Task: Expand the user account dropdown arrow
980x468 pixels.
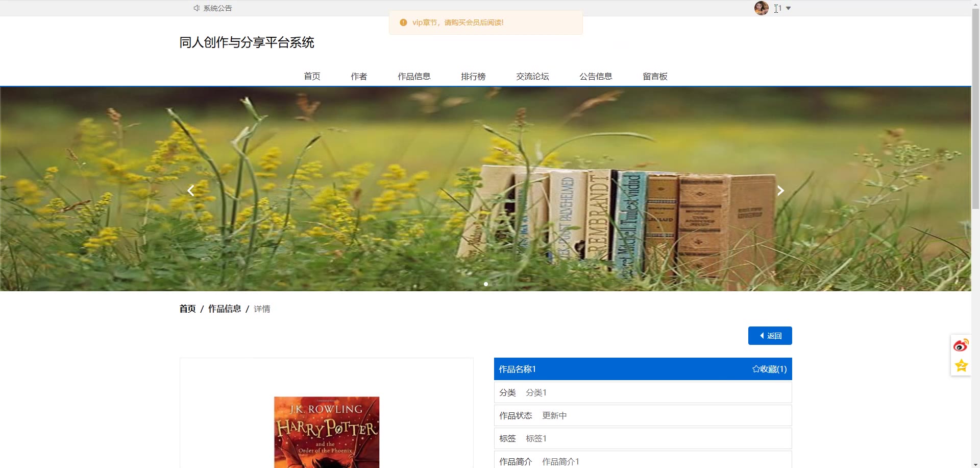Action: tap(789, 8)
